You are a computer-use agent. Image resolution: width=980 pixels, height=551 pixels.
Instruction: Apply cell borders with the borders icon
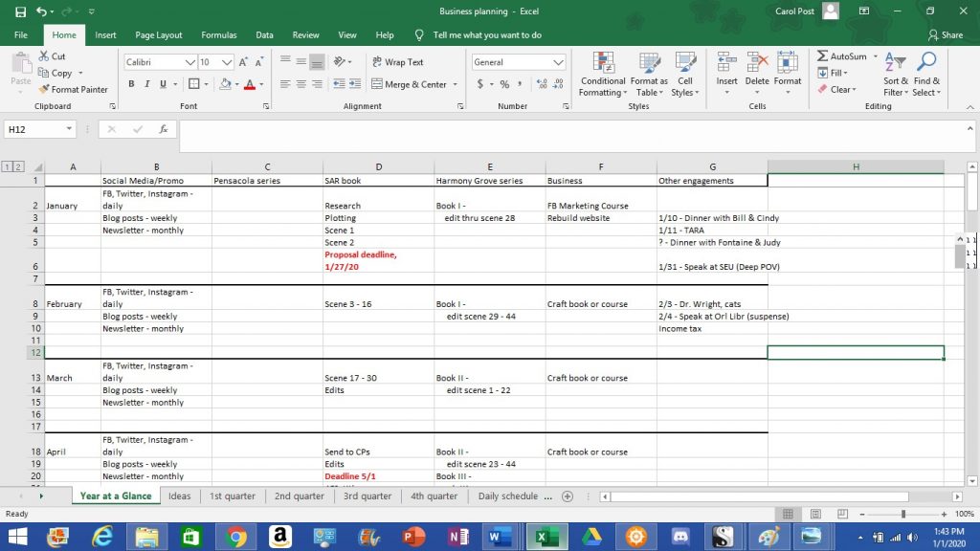(x=194, y=84)
